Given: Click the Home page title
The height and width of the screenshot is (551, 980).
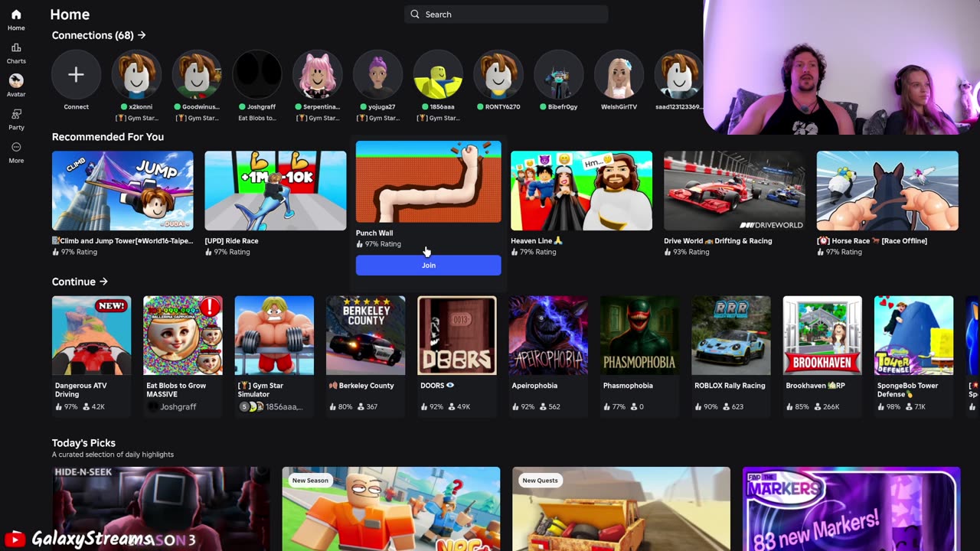Looking at the screenshot, I should point(70,15).
